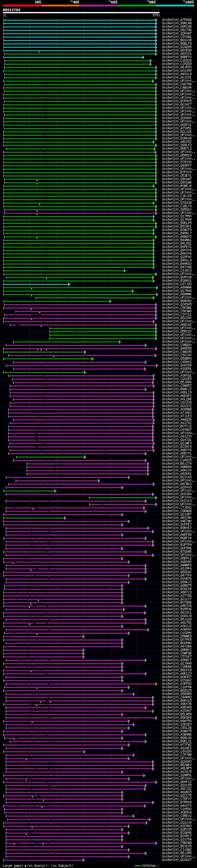This screenshot has height=868, width=197.
Task: Select the UniRef100_Q26545 label
Action: 177,304
